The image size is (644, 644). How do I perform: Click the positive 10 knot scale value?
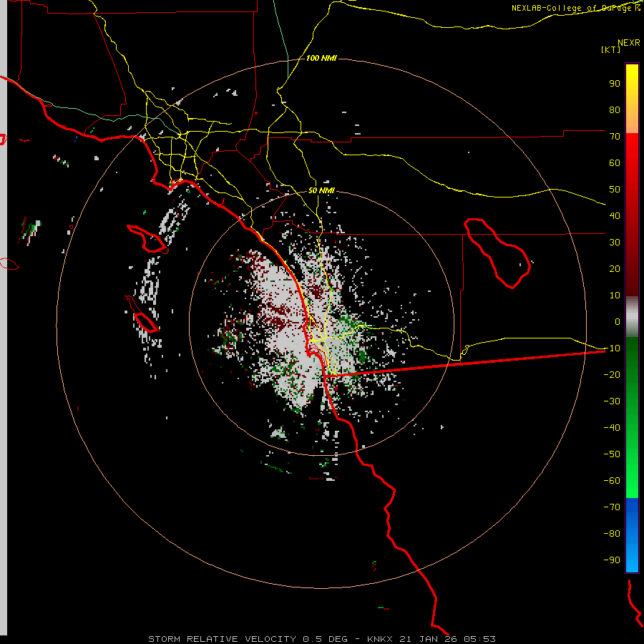pyautogui.click(x=615, y=296)
